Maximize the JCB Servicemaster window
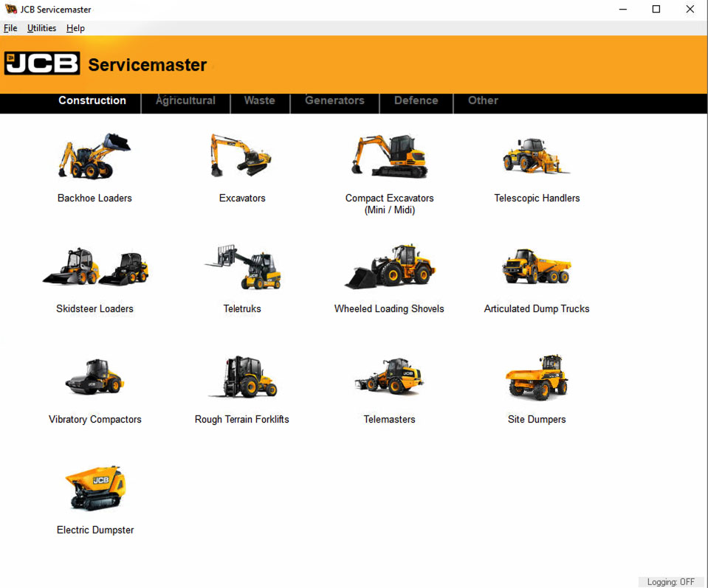 pos(656,9)
